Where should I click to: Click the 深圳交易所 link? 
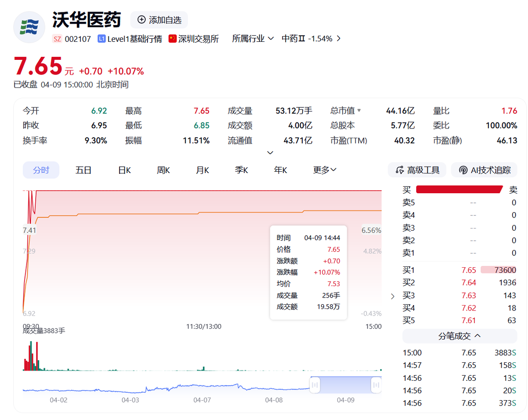coord(198,39)
